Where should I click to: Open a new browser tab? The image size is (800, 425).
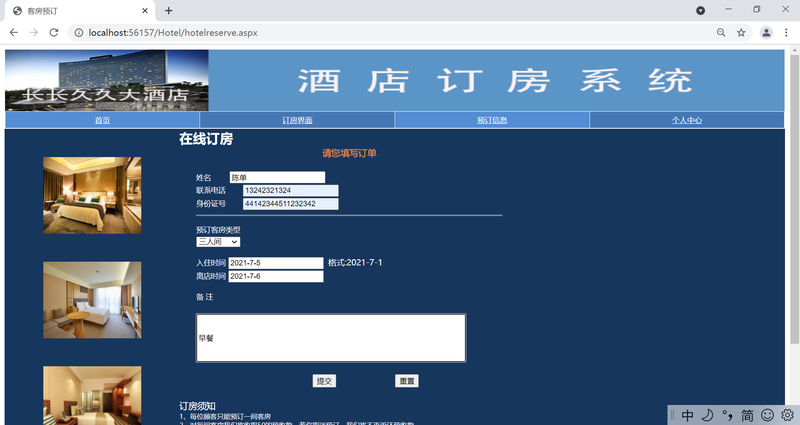169,11
